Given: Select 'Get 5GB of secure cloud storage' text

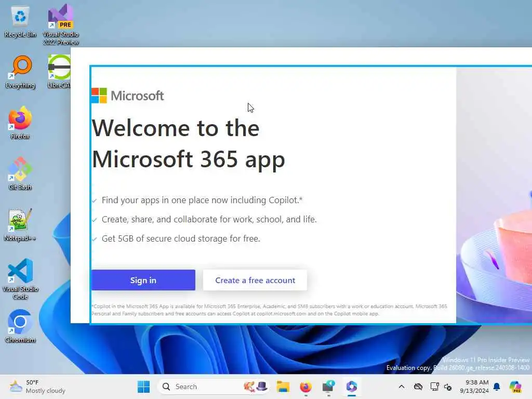Looking at the screenshot, I should (x=181, y=239).
